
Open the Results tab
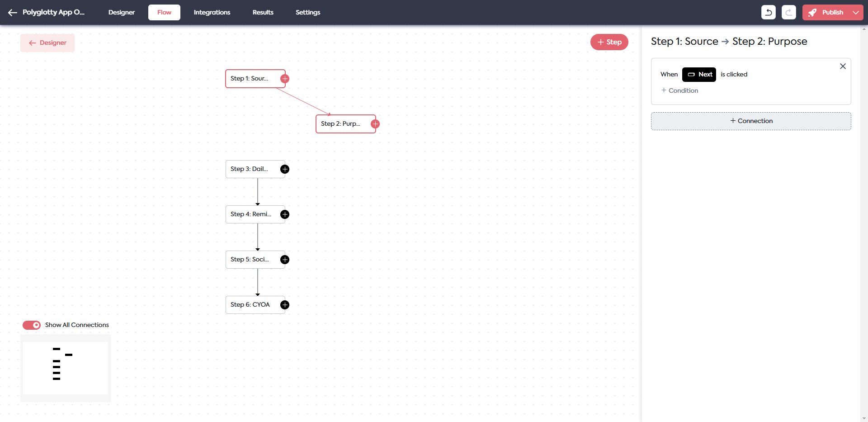click(x=263, y=12)
